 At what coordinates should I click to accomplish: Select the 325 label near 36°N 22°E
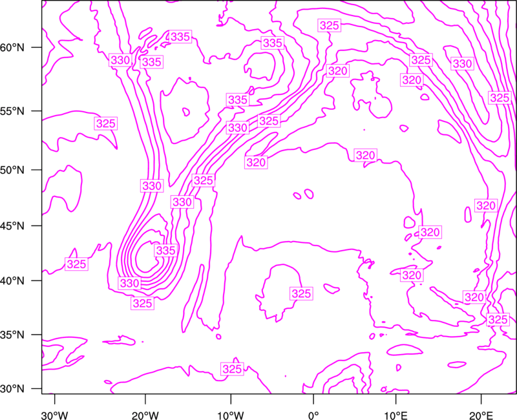(498, 319)
